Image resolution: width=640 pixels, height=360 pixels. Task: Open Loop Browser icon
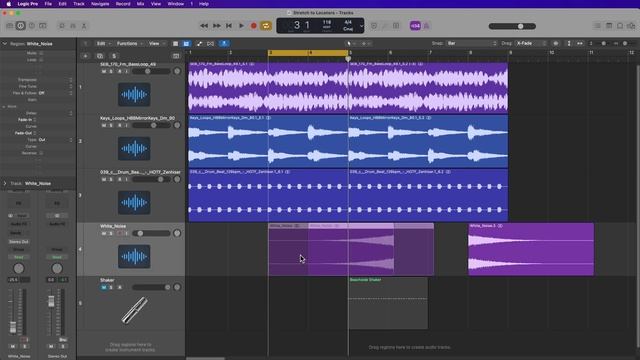620,26
